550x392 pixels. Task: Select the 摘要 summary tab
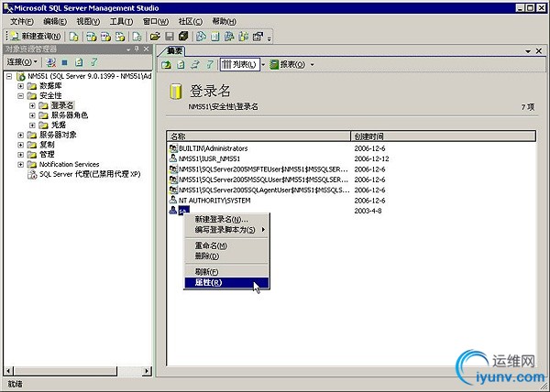click(x=174, y=50)
